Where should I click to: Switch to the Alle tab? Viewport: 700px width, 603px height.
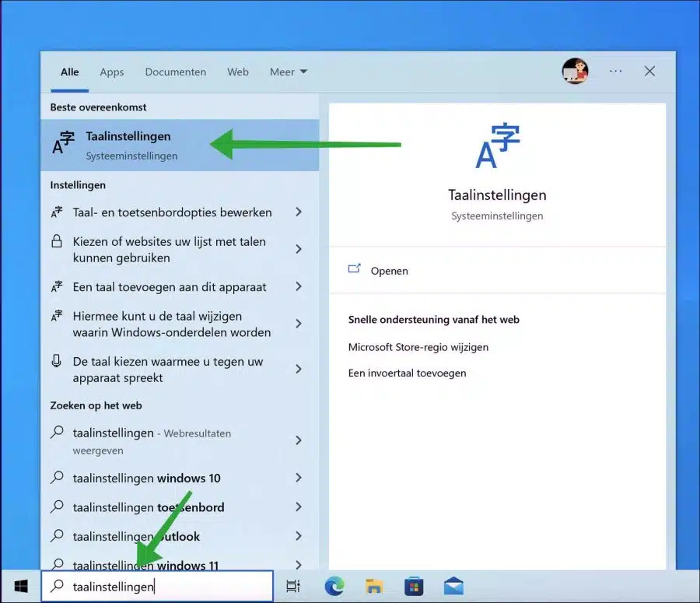pyautogui.click(x=70, y=72)
